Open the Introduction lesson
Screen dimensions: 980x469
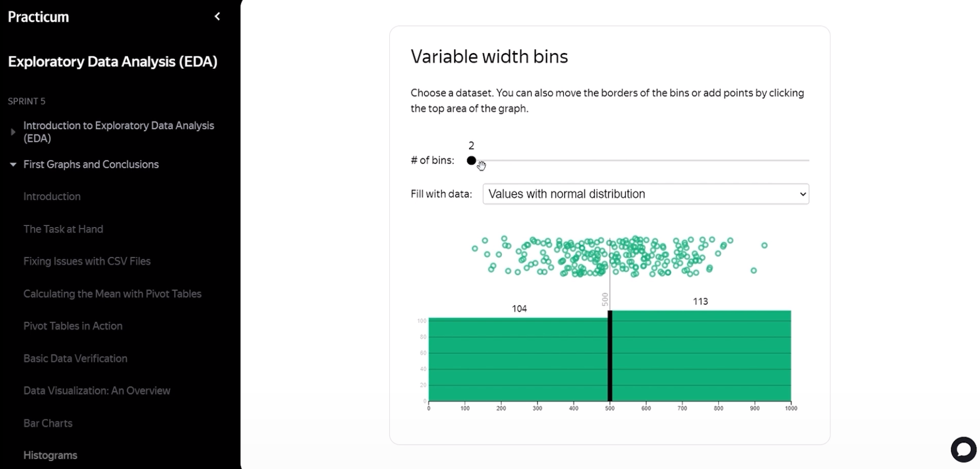(52, 196)
